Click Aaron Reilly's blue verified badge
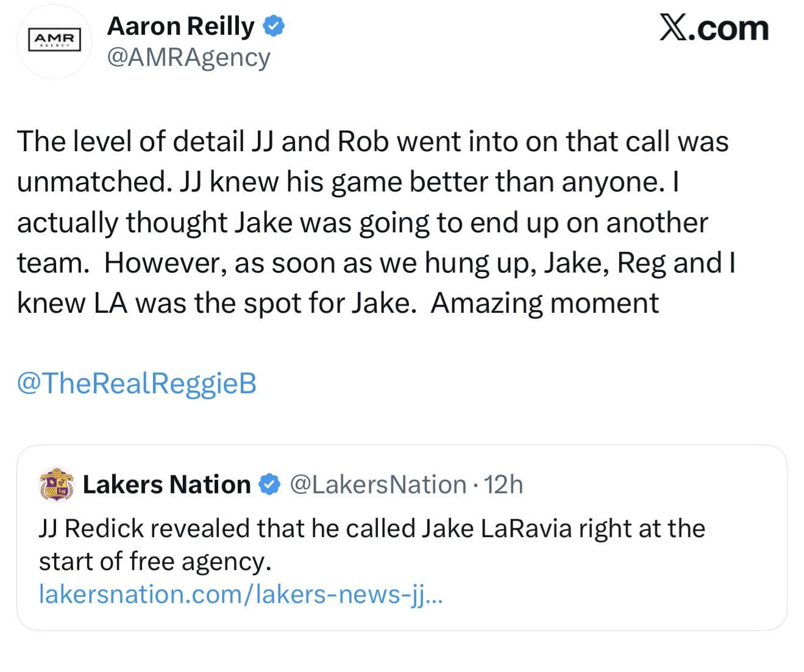 [x=274, y=26]
